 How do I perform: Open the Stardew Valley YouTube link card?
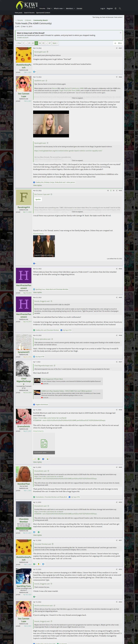click(66, 391)
